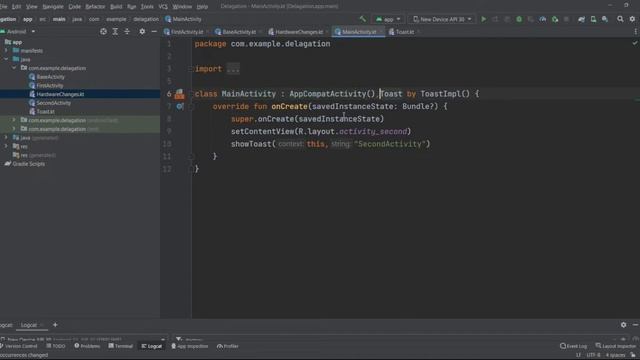Click the inspection checkmark at editor top right

pos(635,43)
